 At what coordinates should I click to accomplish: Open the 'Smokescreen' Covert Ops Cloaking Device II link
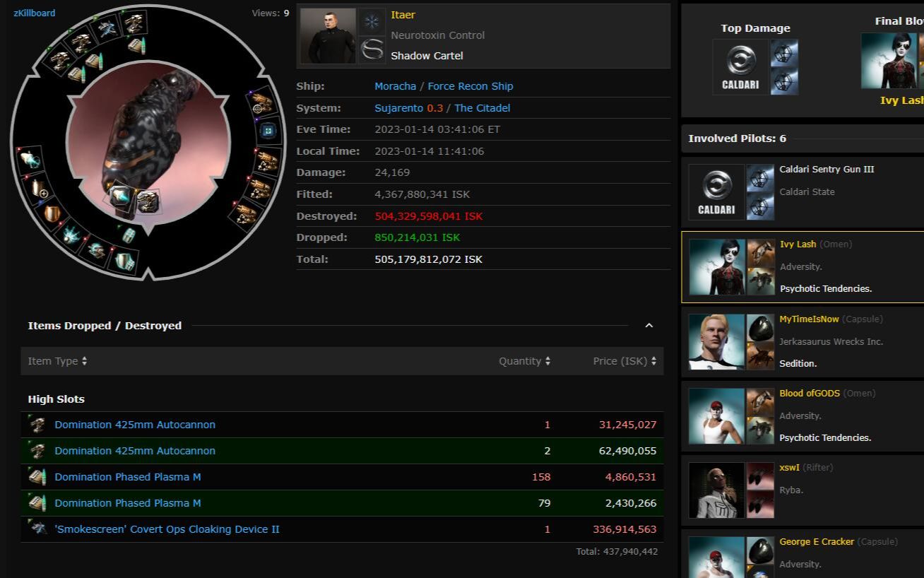click(167, 529)
